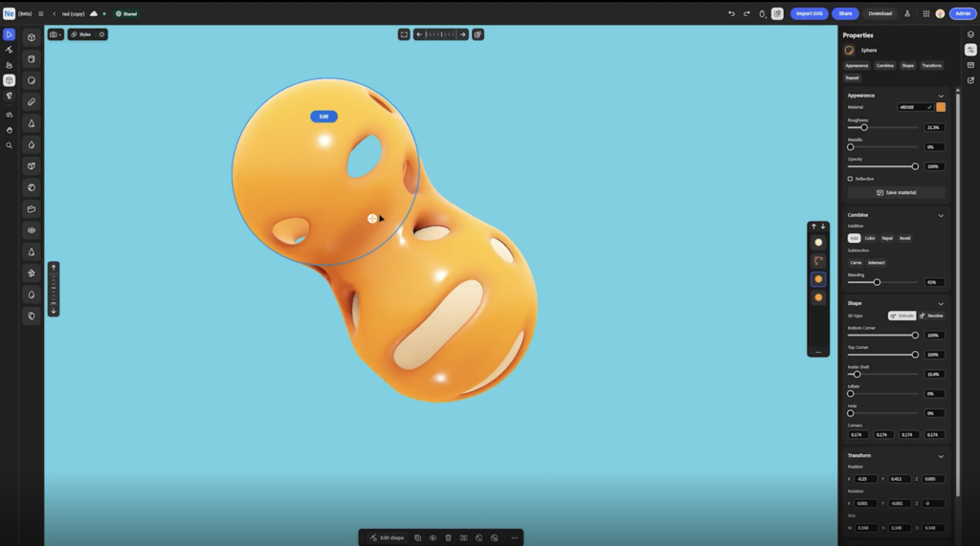The image size is (980, 546).
Task: Collapse the Combine section chevron
Action: [x=941, y=215]
